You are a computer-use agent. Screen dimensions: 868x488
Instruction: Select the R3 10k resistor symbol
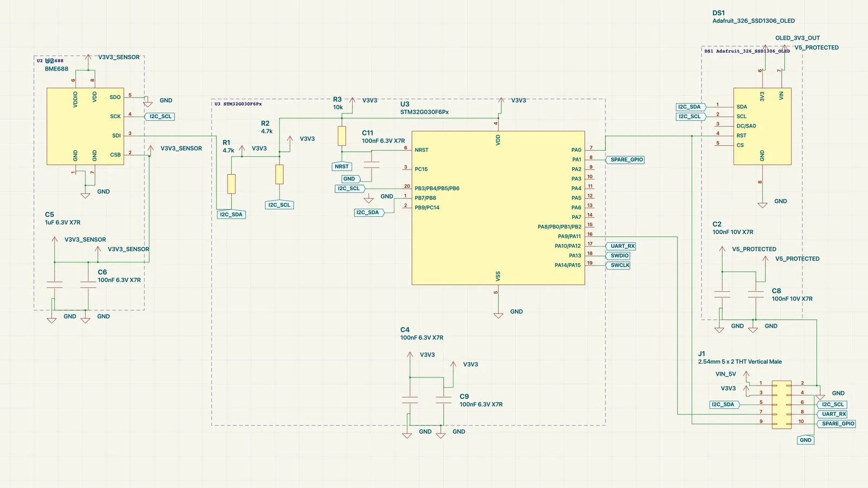coord(342,136)
